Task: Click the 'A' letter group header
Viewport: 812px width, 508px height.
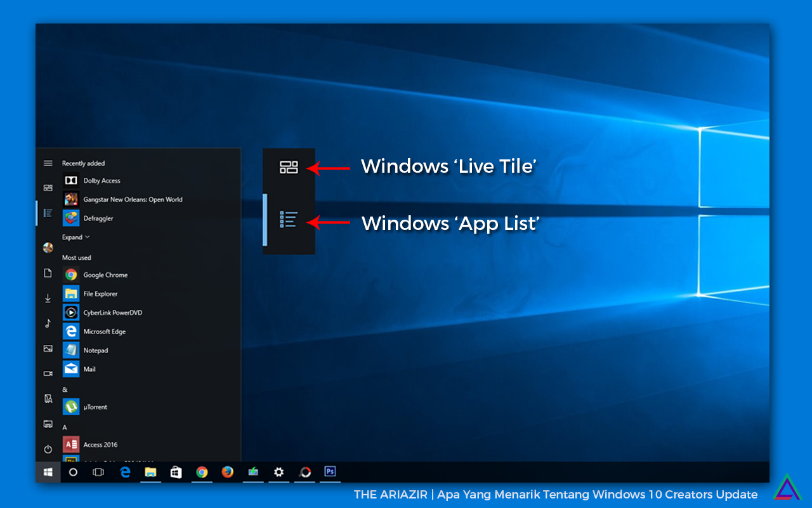Action: (64, 427)
